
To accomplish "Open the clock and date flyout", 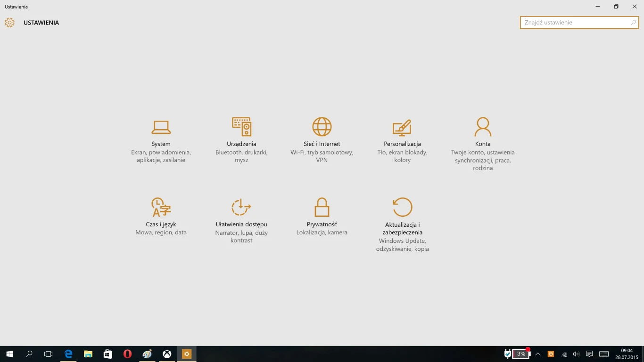I will (627, 354).
